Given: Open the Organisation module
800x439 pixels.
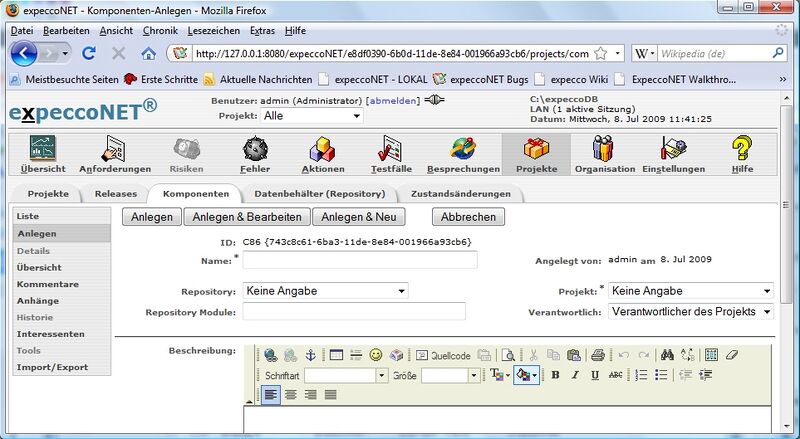Looking at the screenshot, I should click(605, 155).
